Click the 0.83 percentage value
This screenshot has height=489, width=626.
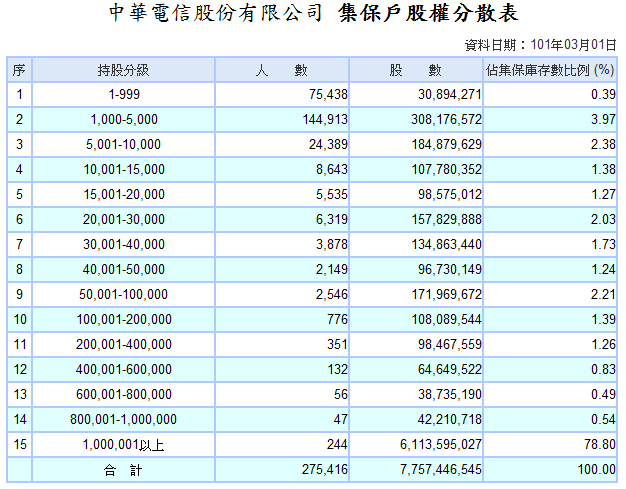[603, 369]
